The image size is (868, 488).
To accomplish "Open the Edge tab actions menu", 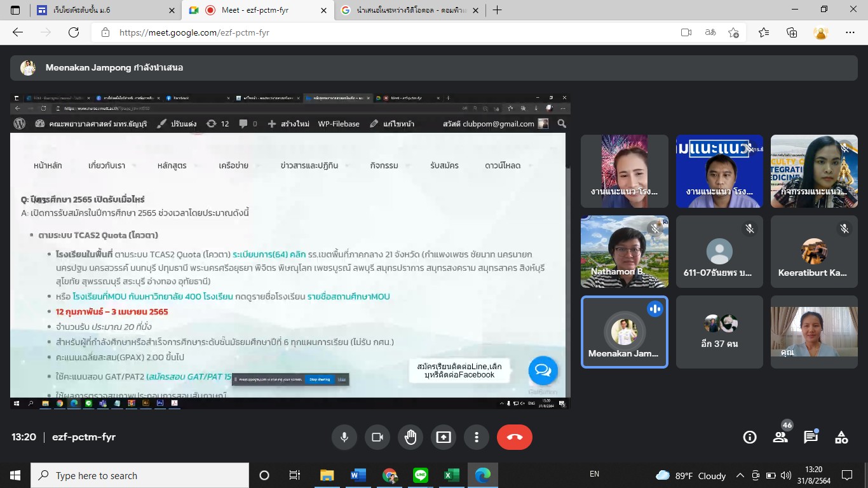I will (15, 10).
